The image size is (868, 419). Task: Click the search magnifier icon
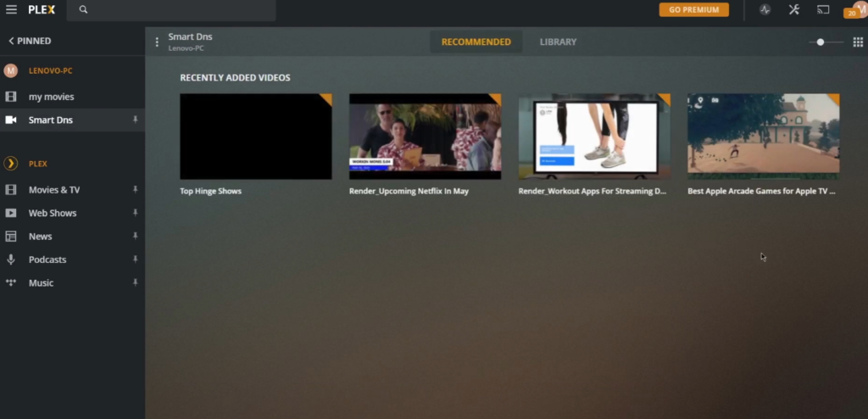click(83, 9)
